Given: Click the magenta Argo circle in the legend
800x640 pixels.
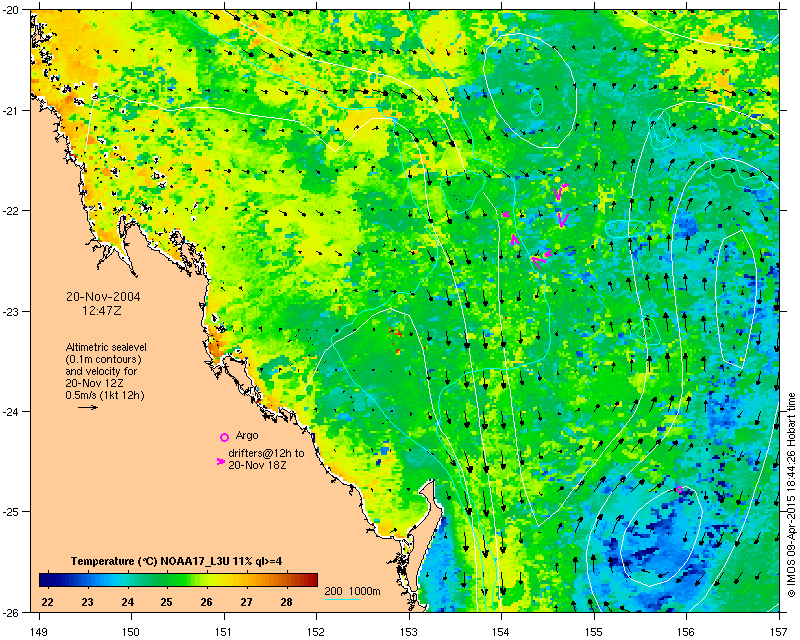Looking at the screenshot, I should tap(224, 437).
